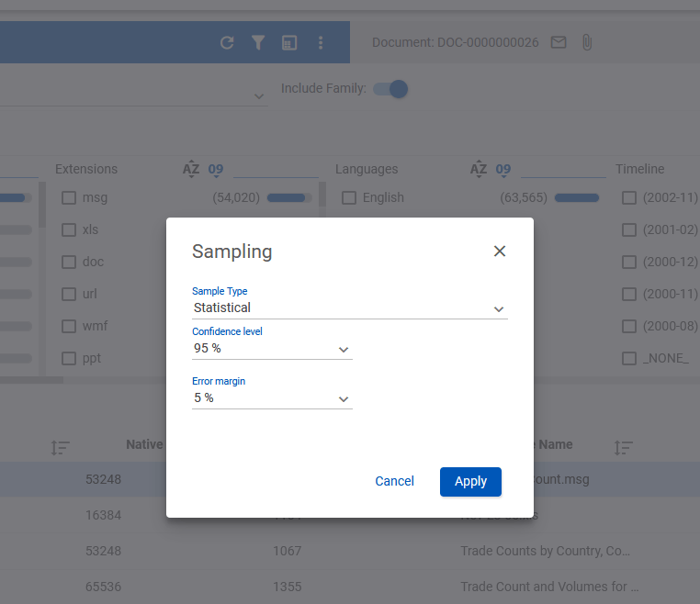
Task: Click Cancel in Sampling dialog
Action: pos(394,481)
